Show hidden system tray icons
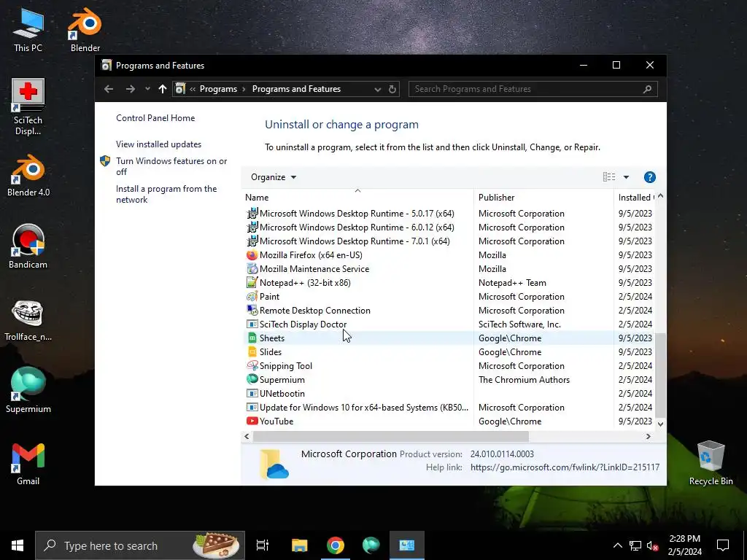The height and width of the screenshot is (560, 747). [x=617, y=545]
